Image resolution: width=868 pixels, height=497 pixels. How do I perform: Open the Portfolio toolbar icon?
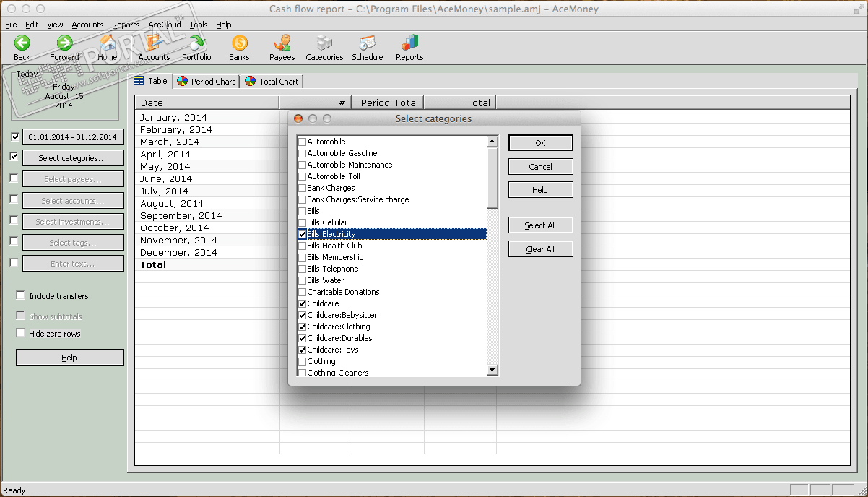coord(196,43)
